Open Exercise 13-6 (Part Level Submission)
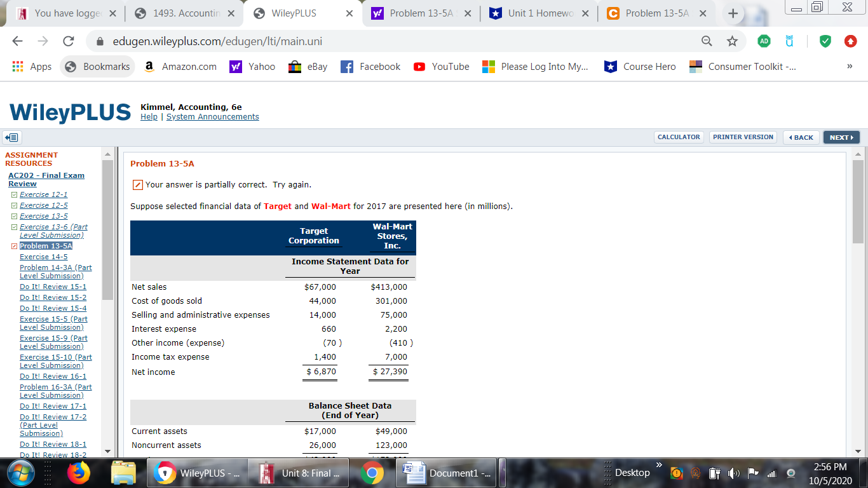868x488 pixels. click(54, 231)
